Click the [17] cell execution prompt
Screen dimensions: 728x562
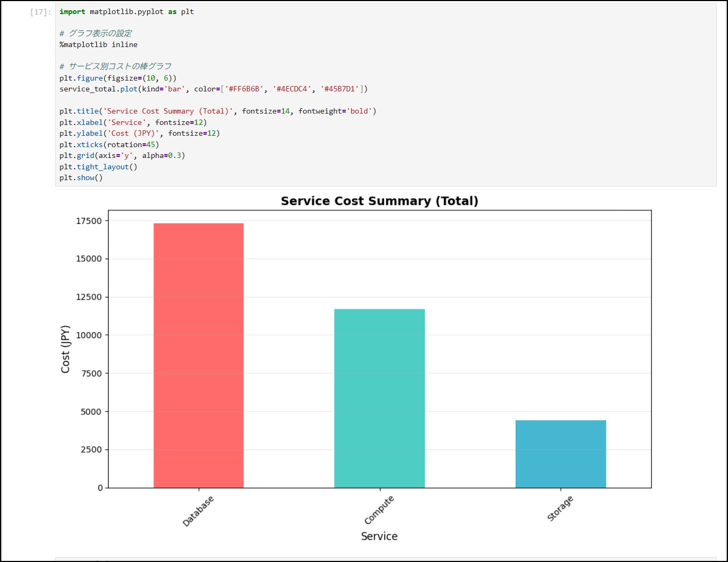[x=41, y=12]
